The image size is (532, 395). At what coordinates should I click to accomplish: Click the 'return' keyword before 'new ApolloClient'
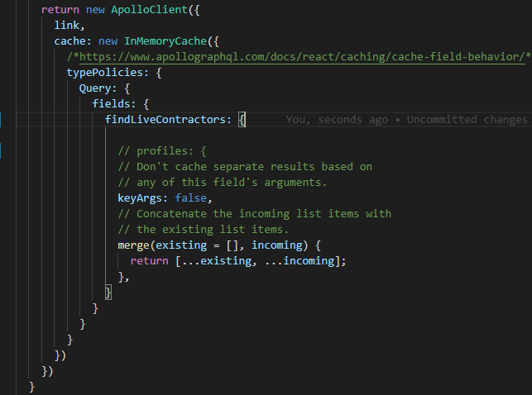[60, 10]
